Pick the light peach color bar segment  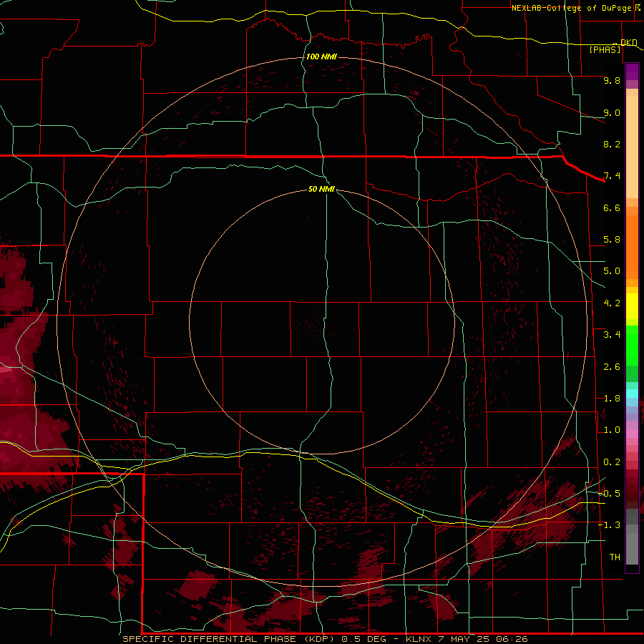point(632,147)
